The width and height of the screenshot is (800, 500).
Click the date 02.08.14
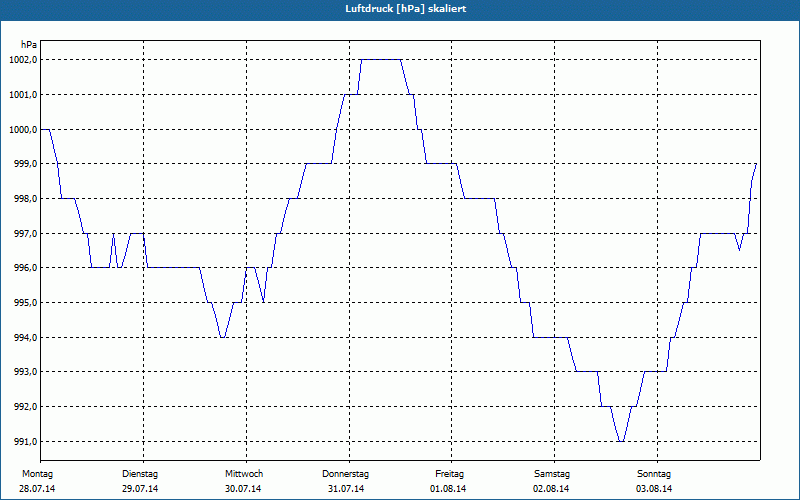(551, 489)
